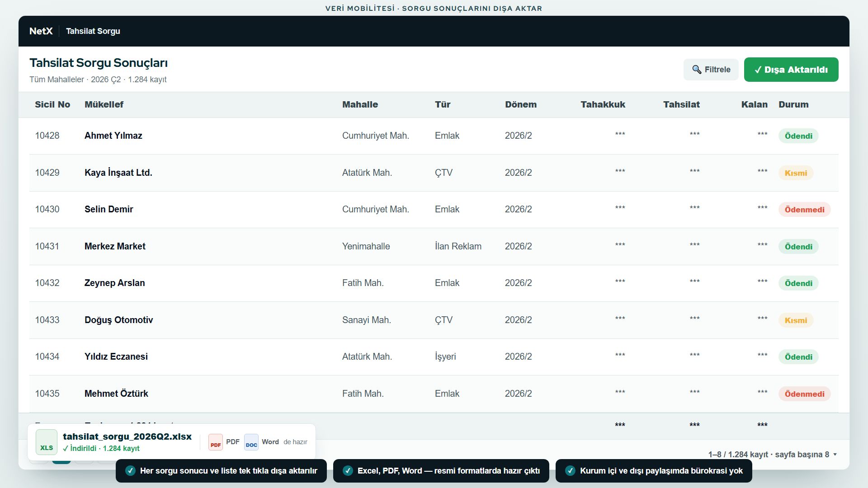Image resolution: width=868 pixels, height=488 pixels.
Task: Open the Tahsilat Sorgu header tab
Action: pyautogui.click(x=93, y=31)
